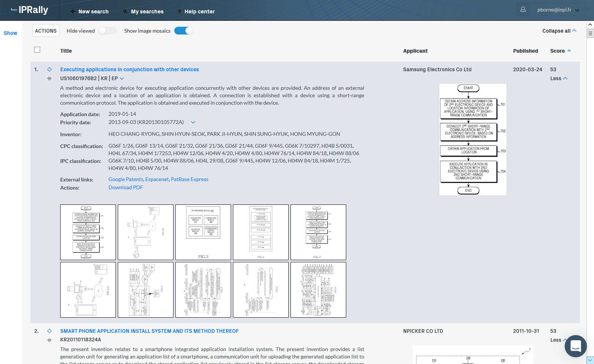Toggle the Hide viewed switch
The width and height of the screenshot is (594, 364).
107,31
